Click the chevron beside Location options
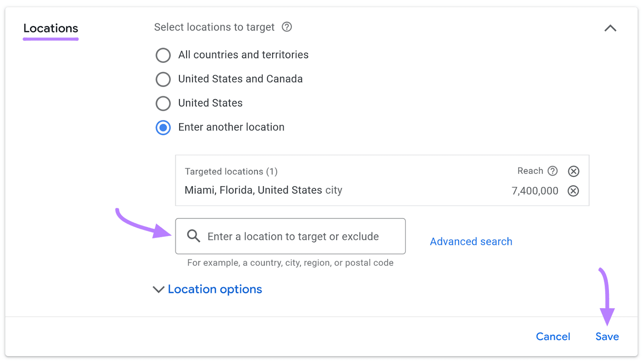The height and width of the screenshot is (363, 644). [159, 290]
